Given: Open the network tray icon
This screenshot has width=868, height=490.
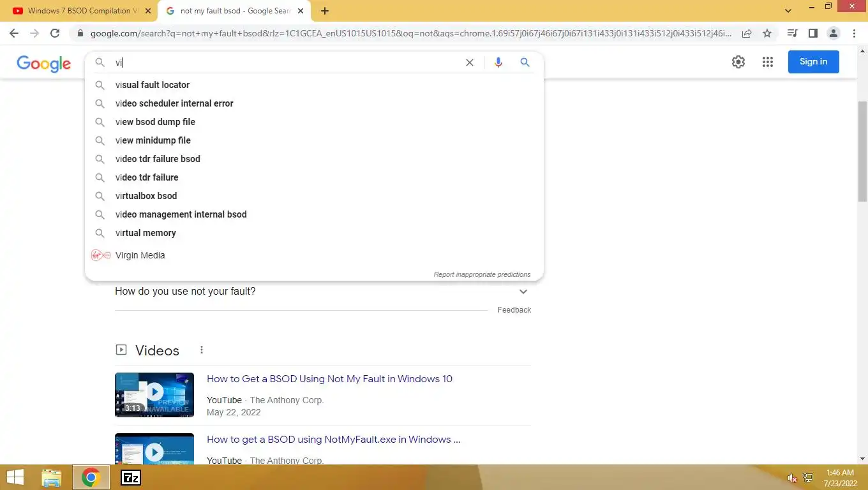Looking at the screenshot, I should 808,478.
